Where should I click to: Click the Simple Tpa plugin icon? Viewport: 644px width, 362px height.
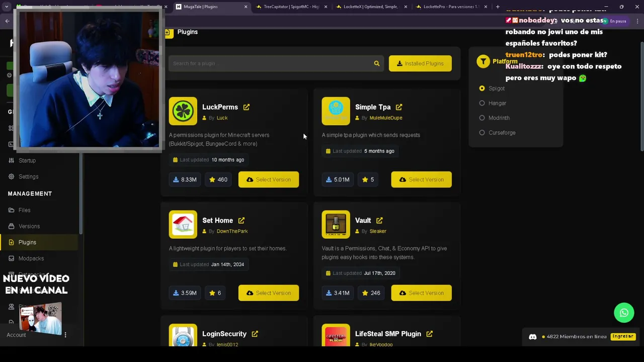336,111
